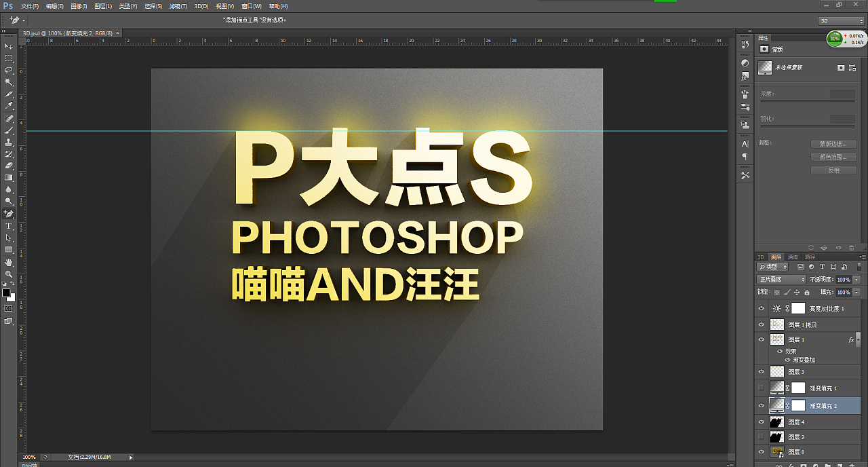This screenshot has height=467, width=868.
Task: Hide the 图层 4 layer
Action: 761,422
